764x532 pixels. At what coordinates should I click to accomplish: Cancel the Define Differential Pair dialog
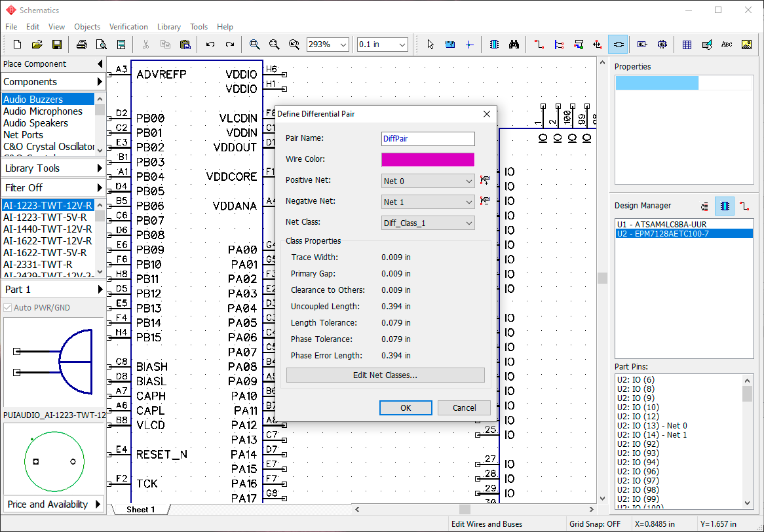pyautogui.click(x=464, y=408)
